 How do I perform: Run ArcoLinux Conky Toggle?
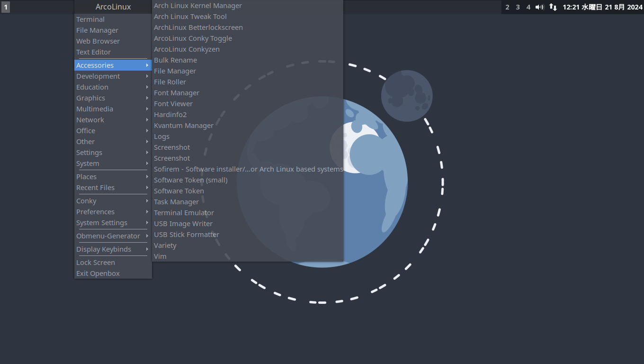tap(248, 38)
